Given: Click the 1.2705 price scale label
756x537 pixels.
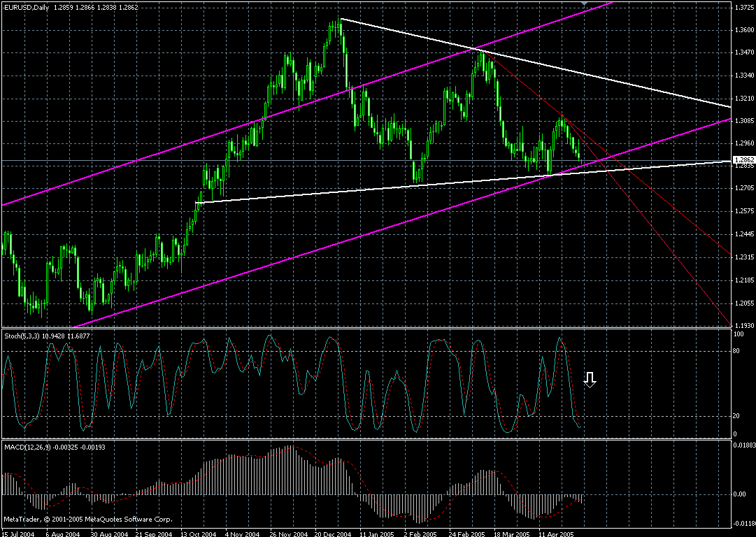Looking at the screenshot, I should 743,187.
